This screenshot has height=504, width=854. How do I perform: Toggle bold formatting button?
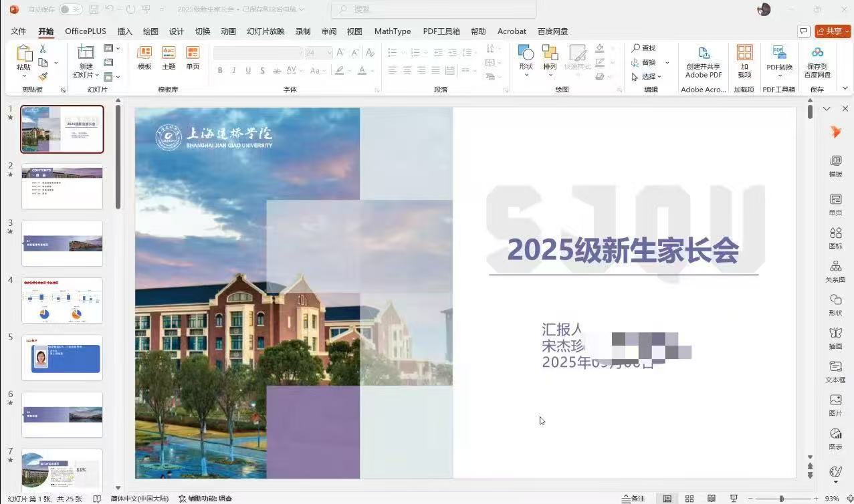click(220, 71)
